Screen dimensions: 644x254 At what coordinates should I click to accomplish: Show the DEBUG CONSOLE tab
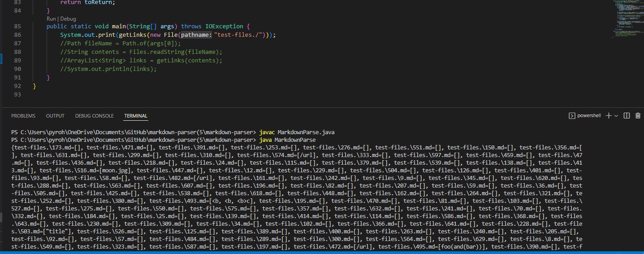click(x=94, y=116)
